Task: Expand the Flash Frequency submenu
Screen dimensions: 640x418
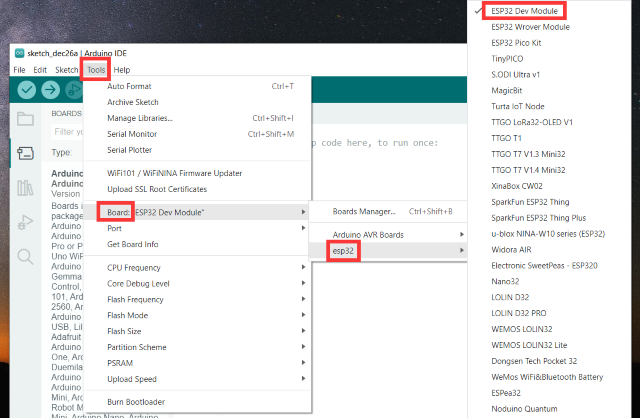Action: coord(198,299)
